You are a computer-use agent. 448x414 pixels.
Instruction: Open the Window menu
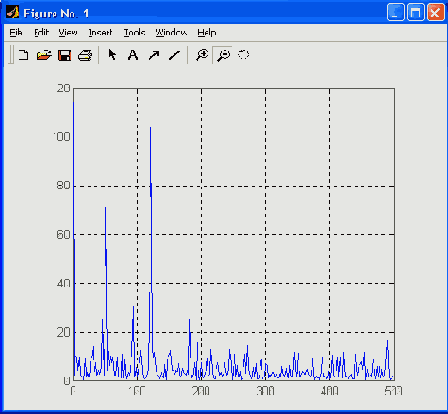click(171, 32)
